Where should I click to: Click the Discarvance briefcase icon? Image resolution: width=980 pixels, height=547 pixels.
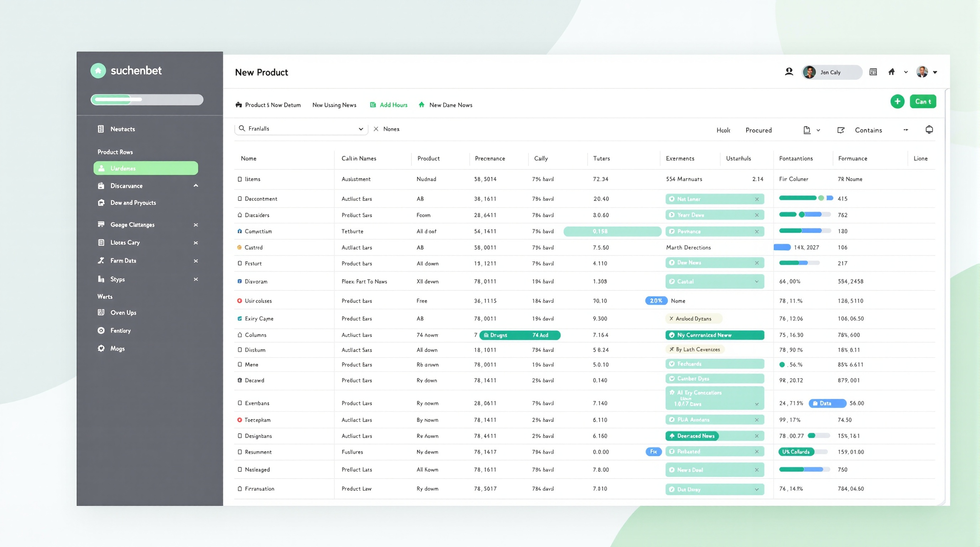(x=101, y=186)
